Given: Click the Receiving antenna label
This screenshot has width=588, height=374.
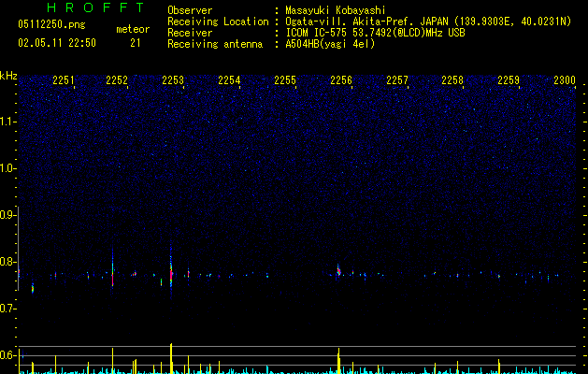Looking at the screenshot, I should click(215, 44).
